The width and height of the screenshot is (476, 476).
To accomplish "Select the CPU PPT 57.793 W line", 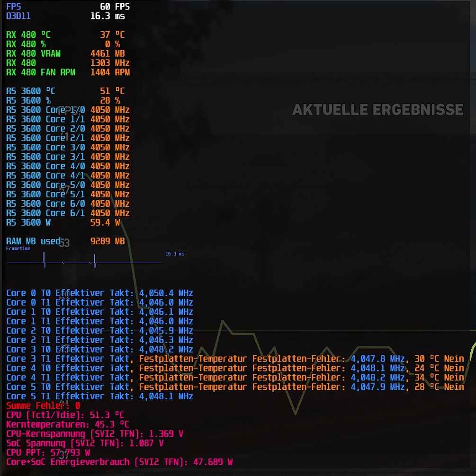I will pyautogui.click(x=48, y=453).
